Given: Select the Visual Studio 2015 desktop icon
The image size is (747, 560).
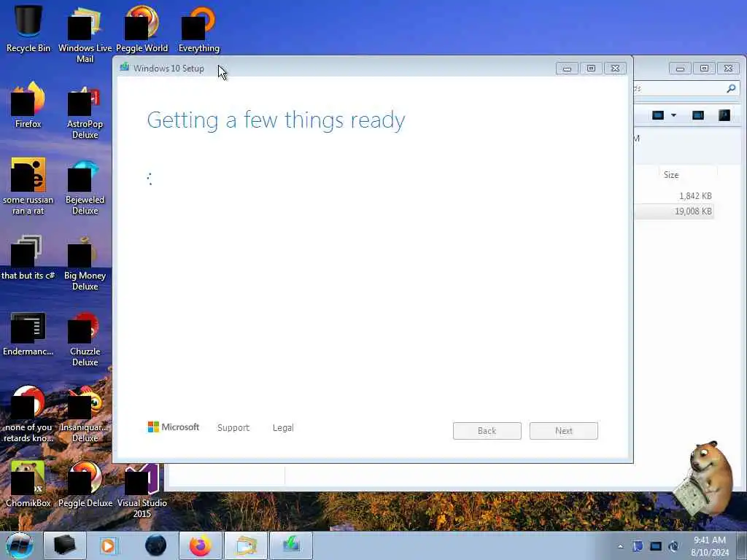Looking at the screenshot, I should pyautogui.click(x=142, y=491).
